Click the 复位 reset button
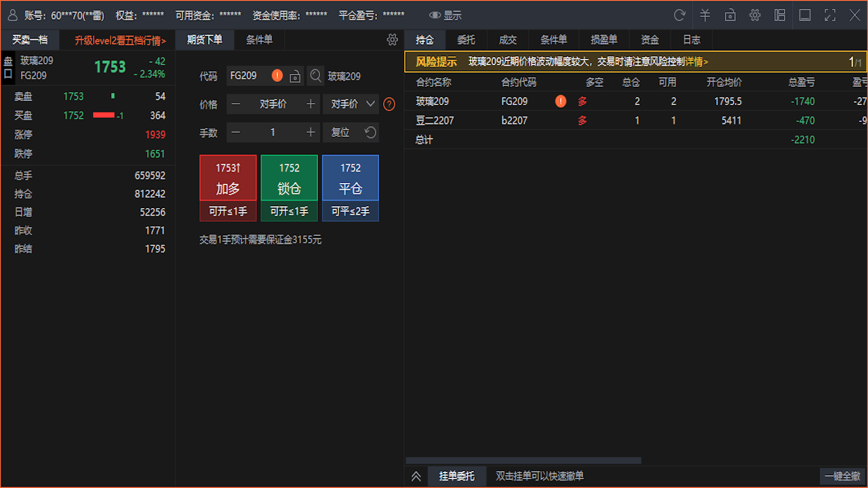This screenshot has width=868, height=488. [x=351, y=132]
